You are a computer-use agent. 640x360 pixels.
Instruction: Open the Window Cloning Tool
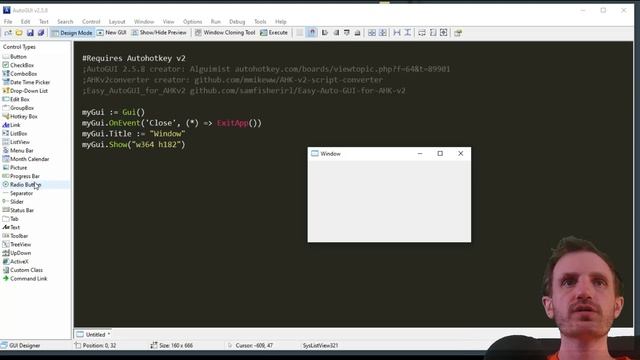pos(225,33)
